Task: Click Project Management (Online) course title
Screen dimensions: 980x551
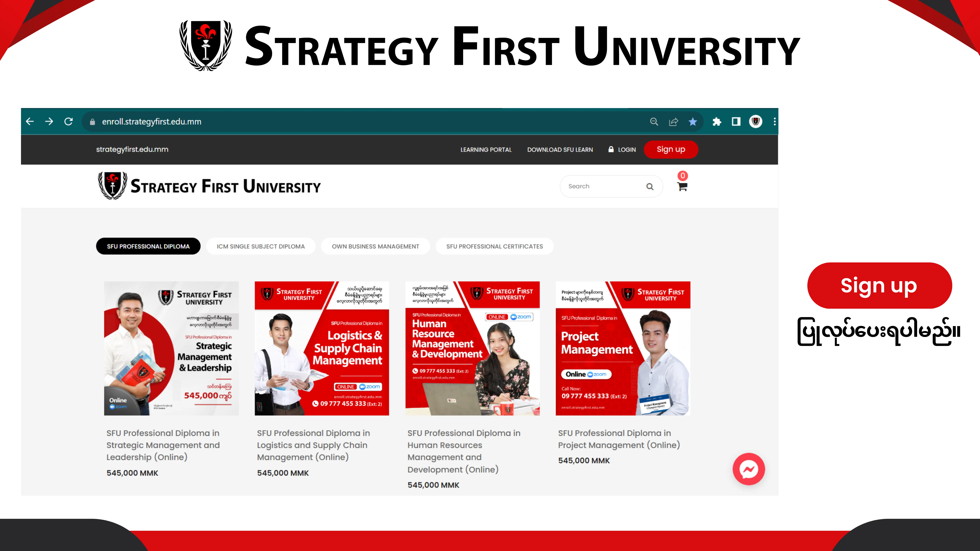Action: click(619, 439)
